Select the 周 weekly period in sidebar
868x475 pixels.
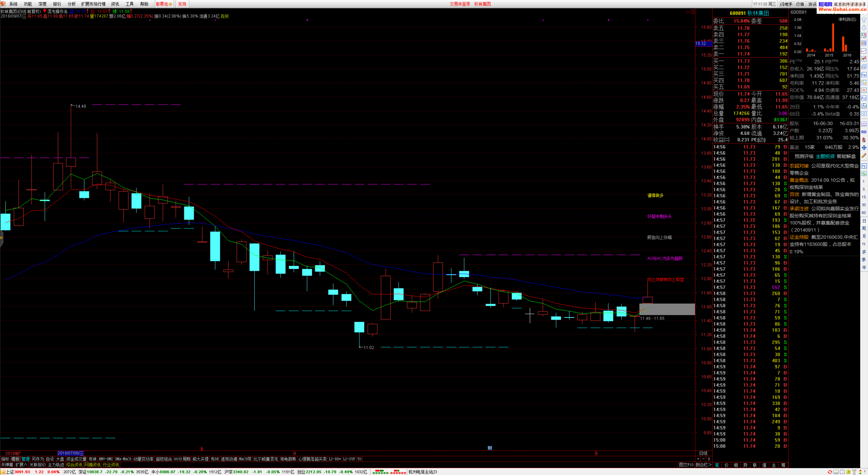pyautogui.click(x=864, y=229)
